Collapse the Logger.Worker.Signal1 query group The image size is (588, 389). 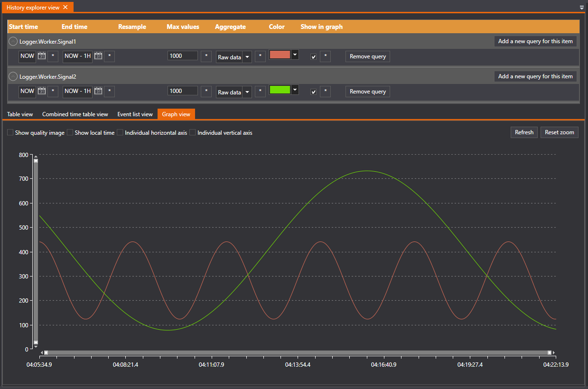point(13,41)
